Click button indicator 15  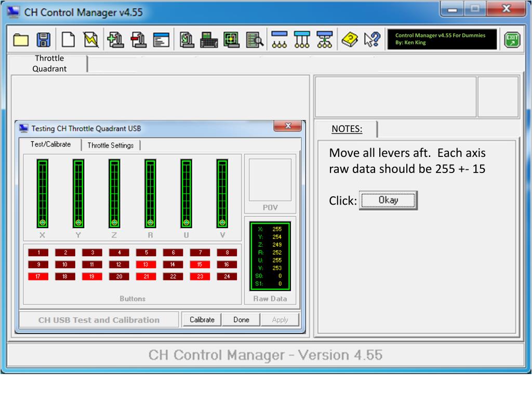(x=200, y=264)
